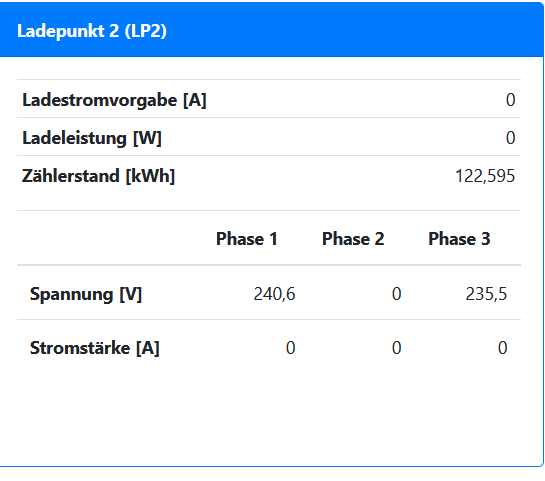Viewport: 545px width, 481px height.
Task: Select the Stromstärke [A] row label
Action: 95,348
